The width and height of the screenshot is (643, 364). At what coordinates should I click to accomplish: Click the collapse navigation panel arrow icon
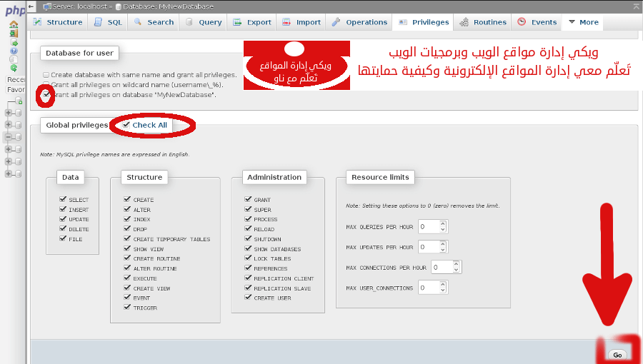click(x=31, y=6)
